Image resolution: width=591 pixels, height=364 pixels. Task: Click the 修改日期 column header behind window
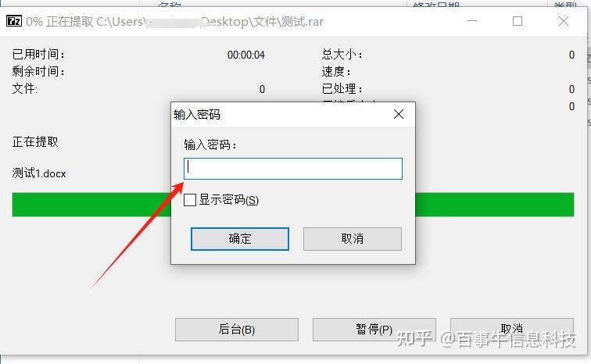coord(436,5)
